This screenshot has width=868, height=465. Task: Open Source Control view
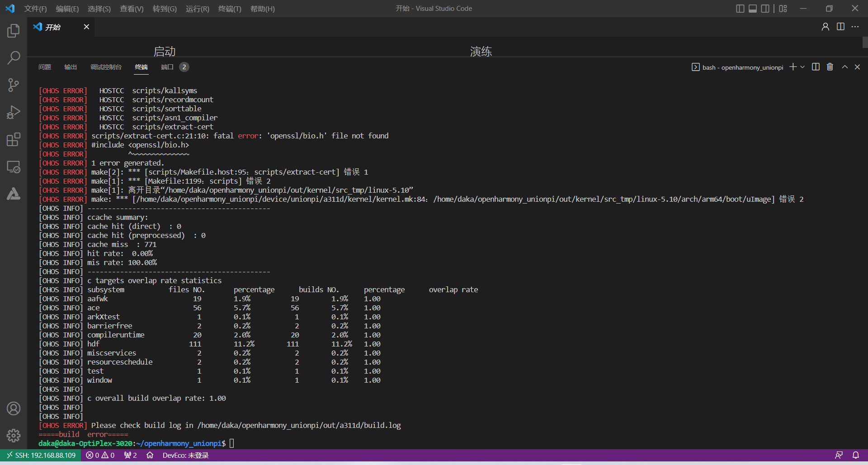pyautogui.click(x=14, y=85)
